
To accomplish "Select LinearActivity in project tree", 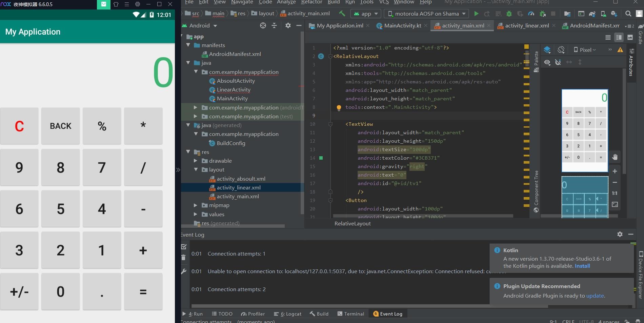I will tap(234, 89).
